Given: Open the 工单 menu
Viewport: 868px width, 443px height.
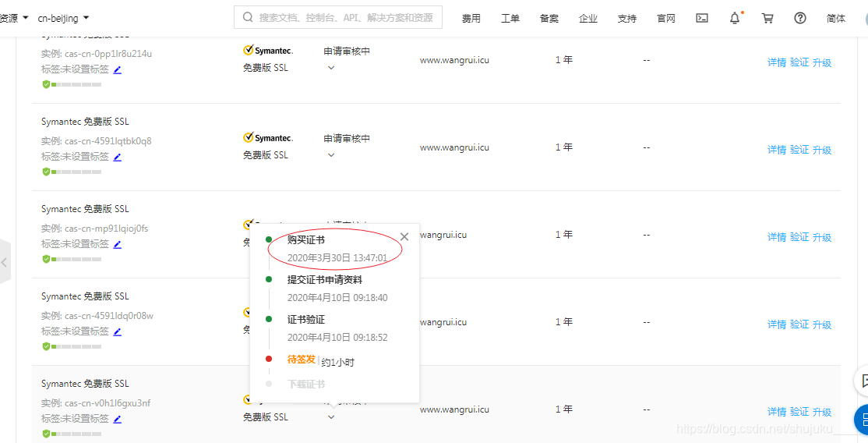Looking at the screenshot, I should click(510, 18).
